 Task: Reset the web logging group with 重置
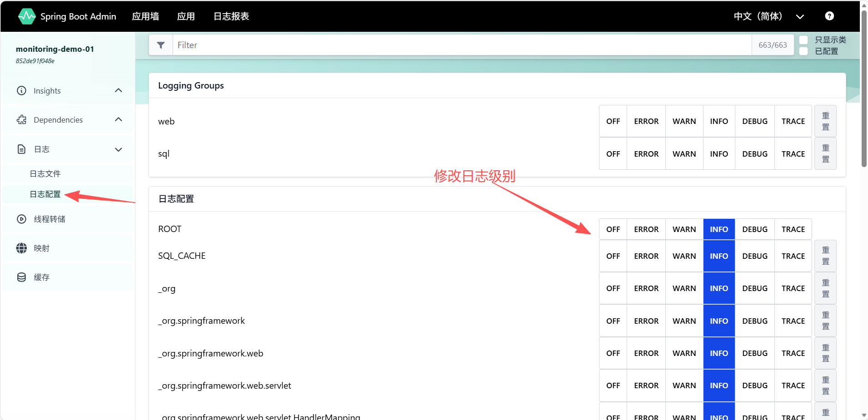(825, 121)
